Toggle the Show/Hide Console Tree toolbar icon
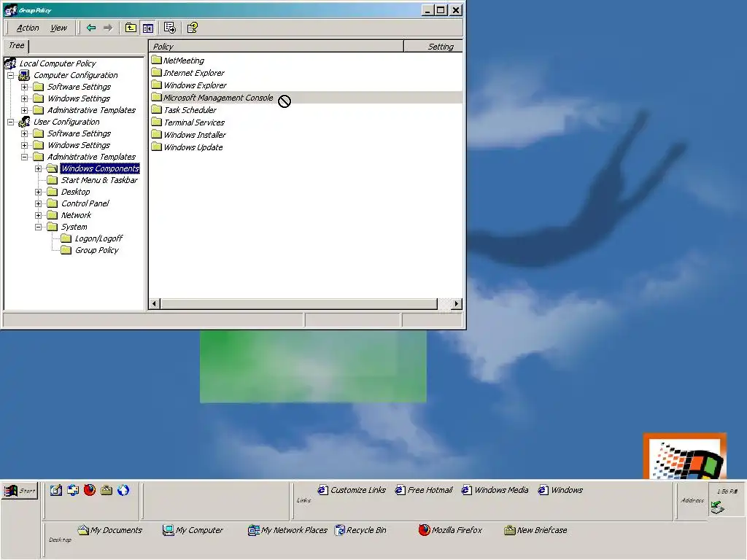The height and width of the screenshot is (560, 747). tap(148, 28)
